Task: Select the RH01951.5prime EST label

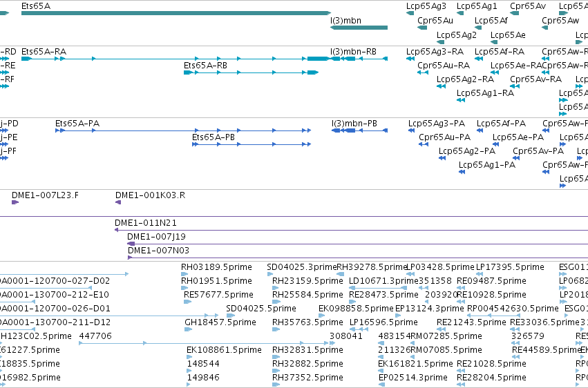Action: [x=216, y=281]
